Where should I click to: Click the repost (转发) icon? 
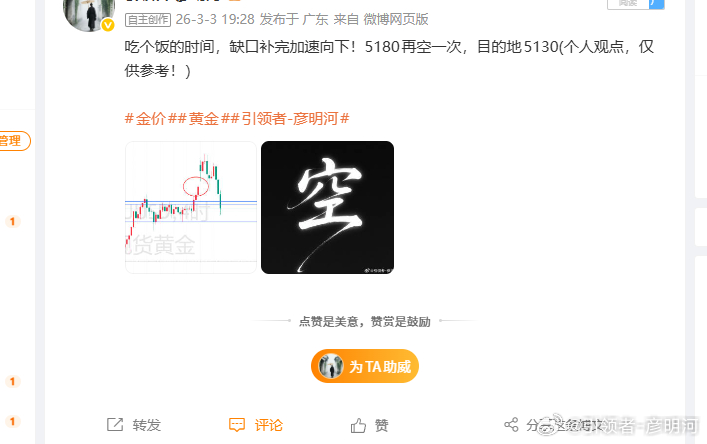click(115, 425)
